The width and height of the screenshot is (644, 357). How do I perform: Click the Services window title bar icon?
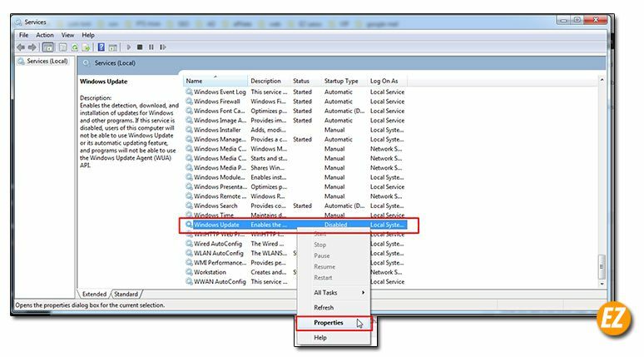tap(18, 22)
